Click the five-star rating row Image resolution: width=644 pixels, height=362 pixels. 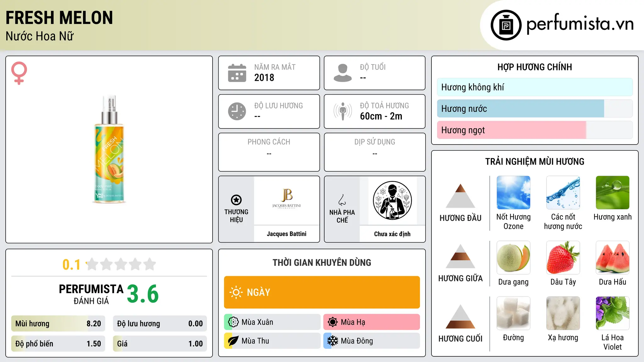pyautogui.click(x=121, y=264)
